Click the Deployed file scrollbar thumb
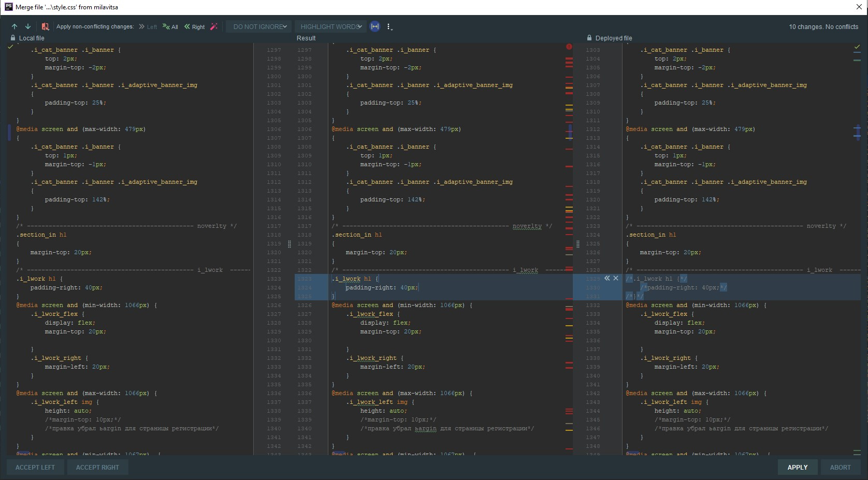This screenshot has height=480, width=868. coord(858,132)
